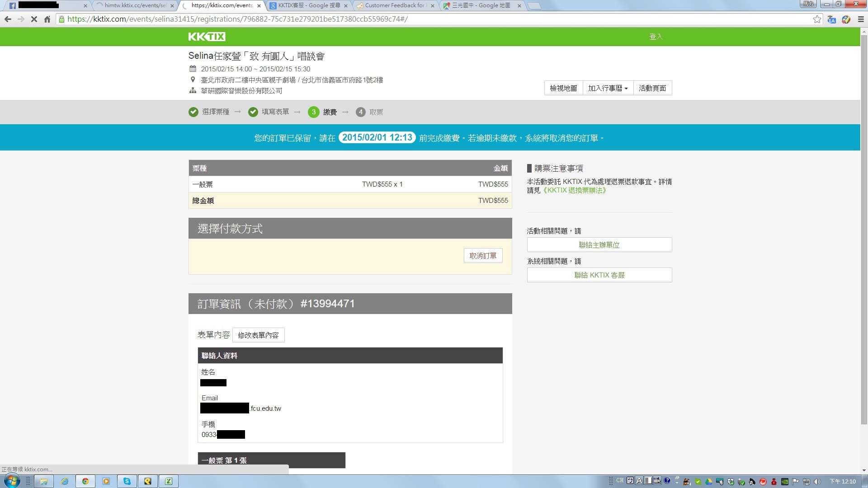The width and height of the screenshot is (868, 488).
Task: Click the 修改表單內容 button
Action: click(x=258, y=335)
